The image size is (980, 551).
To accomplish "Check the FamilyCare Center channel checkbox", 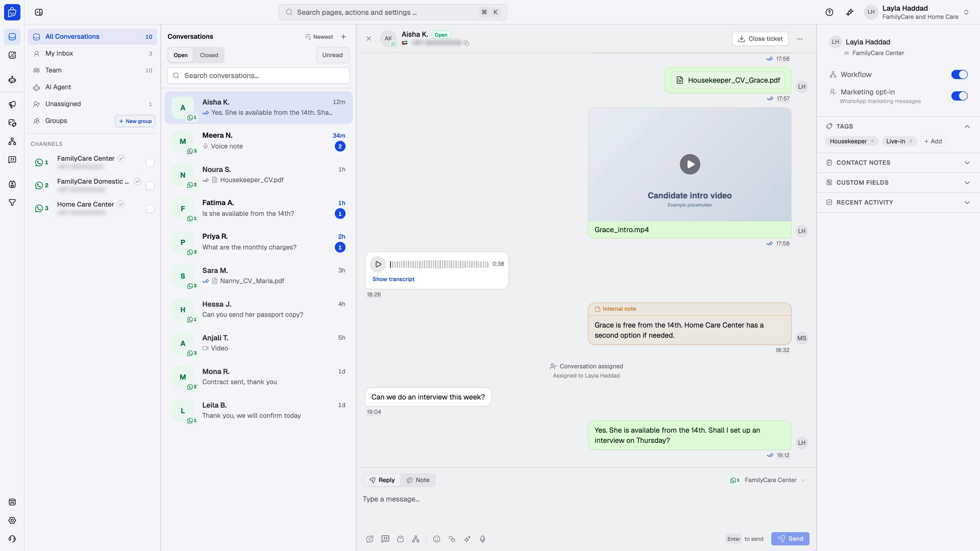I will click(150, 163).
